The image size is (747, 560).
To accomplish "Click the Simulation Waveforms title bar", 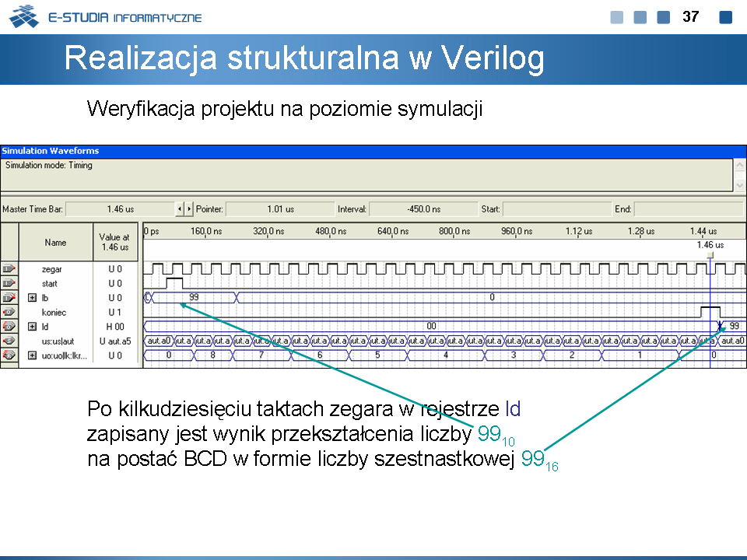I will tap(373, 151).
